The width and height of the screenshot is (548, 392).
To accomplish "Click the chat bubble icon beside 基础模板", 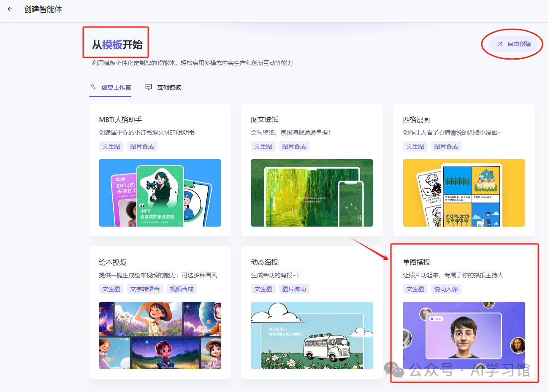I will [x=149, y=87].
